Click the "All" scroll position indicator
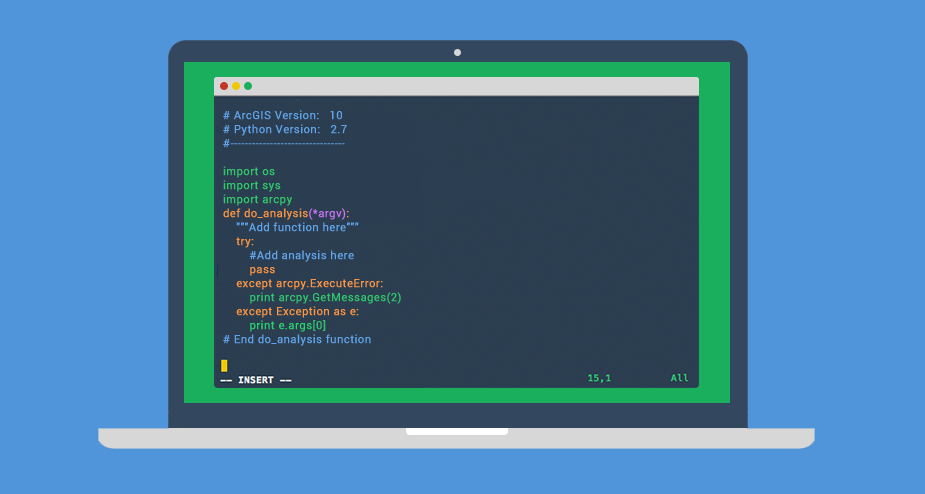Image resolution: width=925 pixels, height=494 pixels. tap(680, 378)
